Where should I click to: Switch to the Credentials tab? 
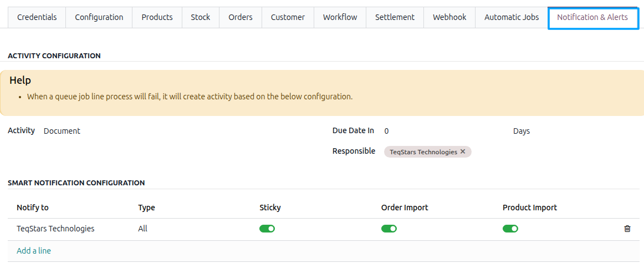pos(37,17)
